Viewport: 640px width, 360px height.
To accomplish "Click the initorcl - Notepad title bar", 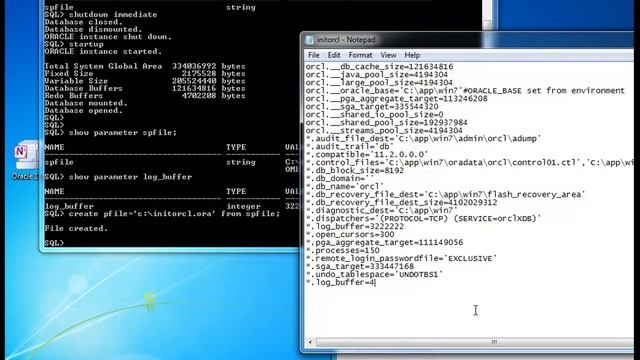I will pyautogui.click(x=469, y=40).
